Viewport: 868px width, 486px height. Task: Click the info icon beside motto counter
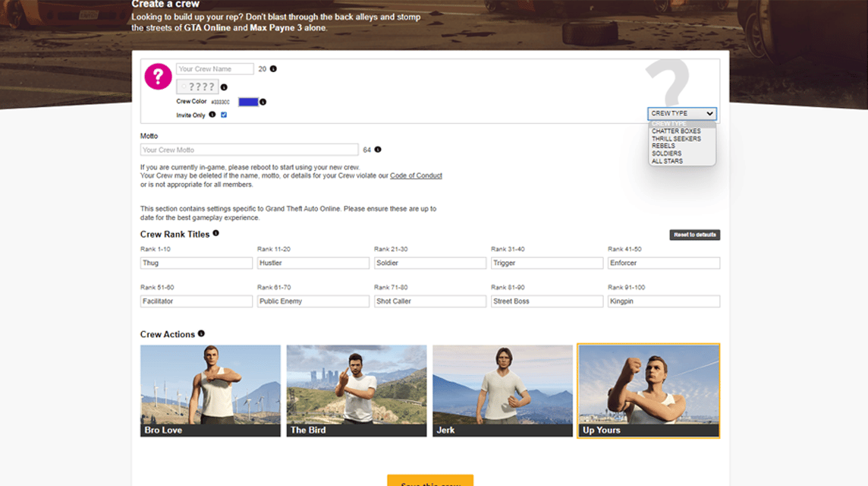click(x=378, y=150)
